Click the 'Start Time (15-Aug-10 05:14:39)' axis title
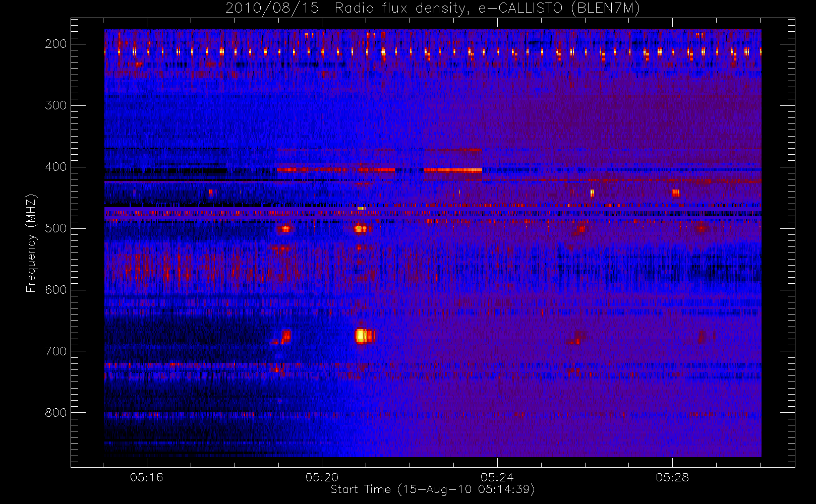Image resolution: width=816 pixels, height=504 pixels. click(x=432, y=489)
